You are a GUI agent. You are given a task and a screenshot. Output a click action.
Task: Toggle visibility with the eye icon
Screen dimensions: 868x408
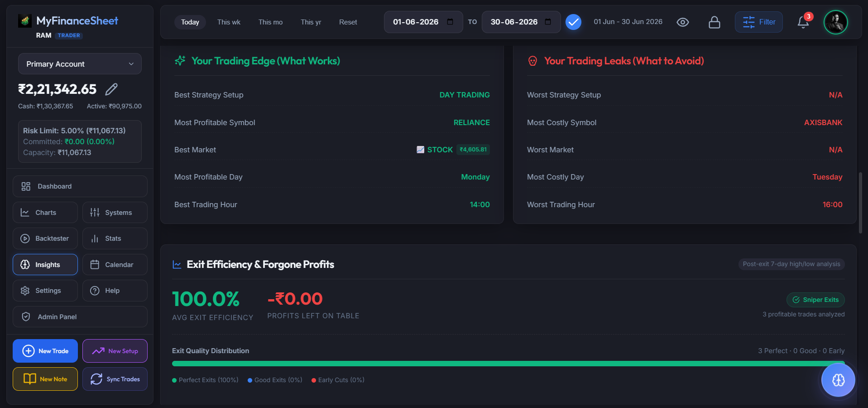pyautogui.click(x=683, y=22)
